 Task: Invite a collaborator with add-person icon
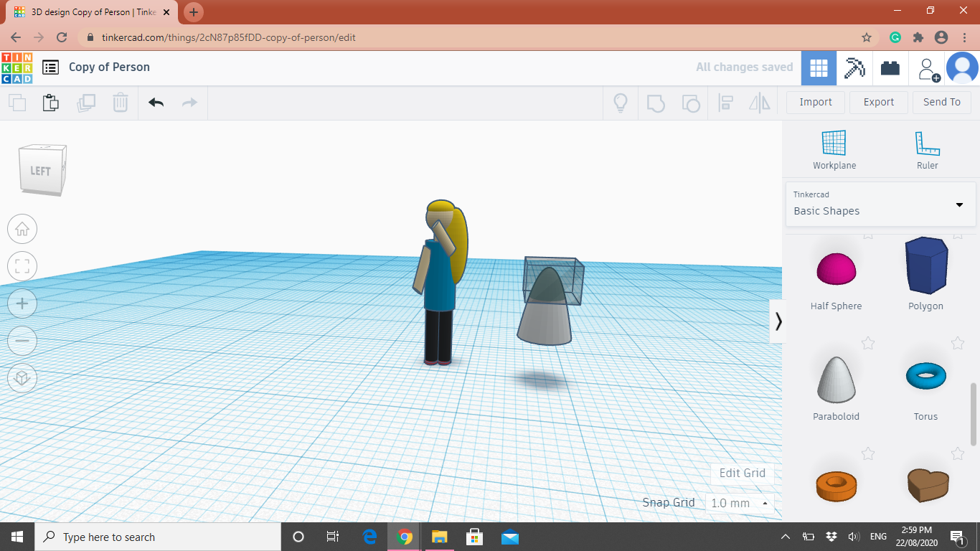point(928,69)
